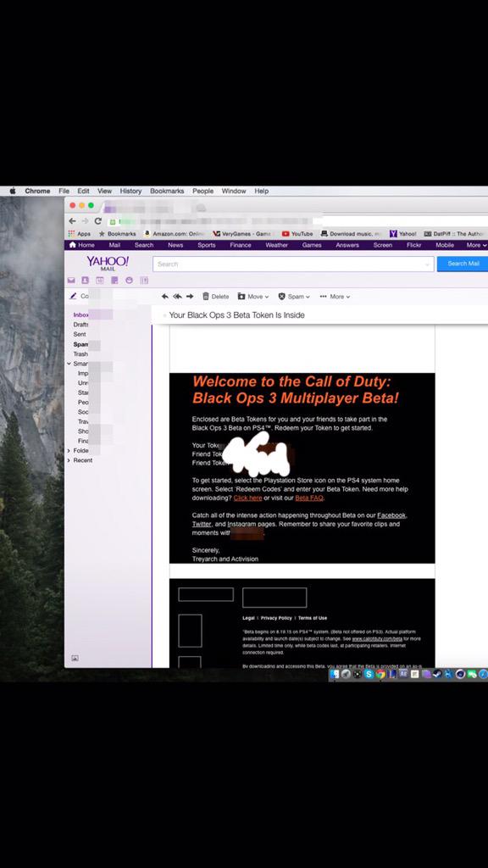Click the 'Click here' download help link

click(x=248, y=498)
